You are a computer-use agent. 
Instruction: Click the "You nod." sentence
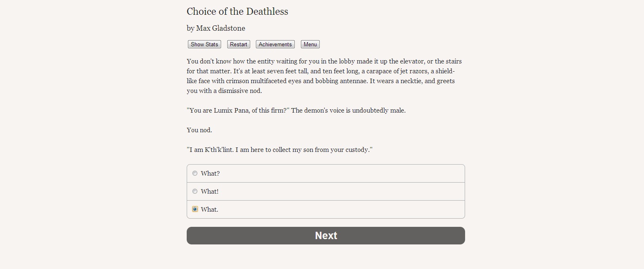(199, 130)
